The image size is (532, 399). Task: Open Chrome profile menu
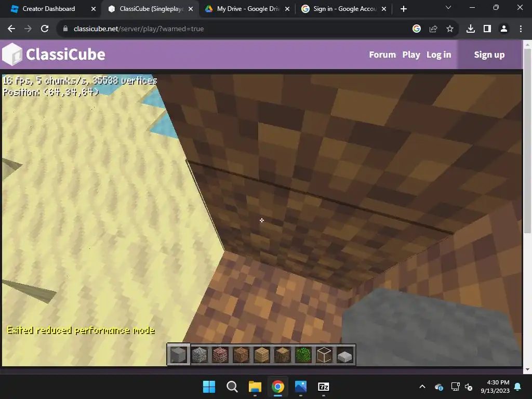[504, 29]
